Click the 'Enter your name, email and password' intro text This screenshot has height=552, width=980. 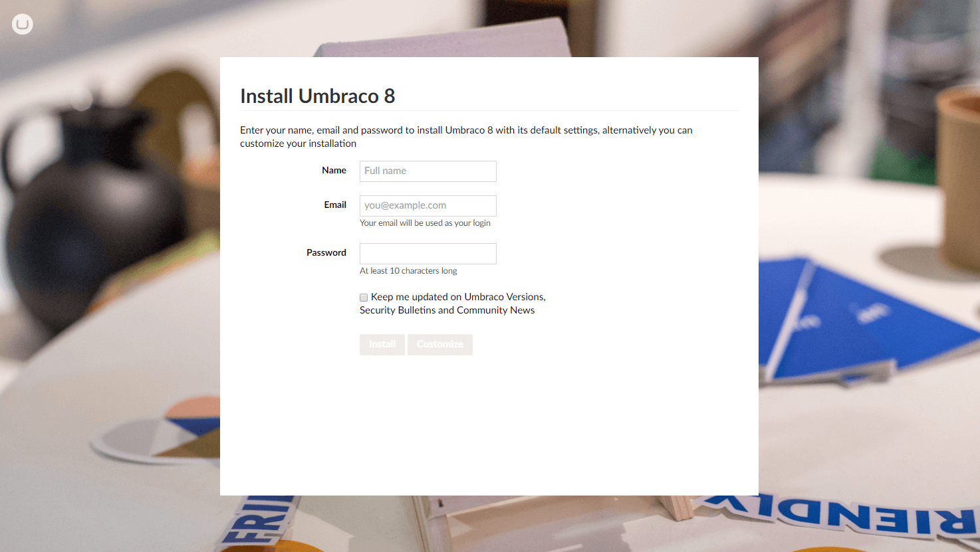tap(466, 137)
